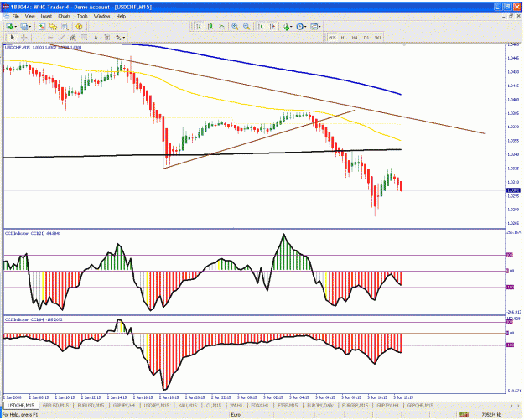Open the Strategy Tester magnifier-panel icon
The height and width of the screenshot is (420, 524).
65,26
